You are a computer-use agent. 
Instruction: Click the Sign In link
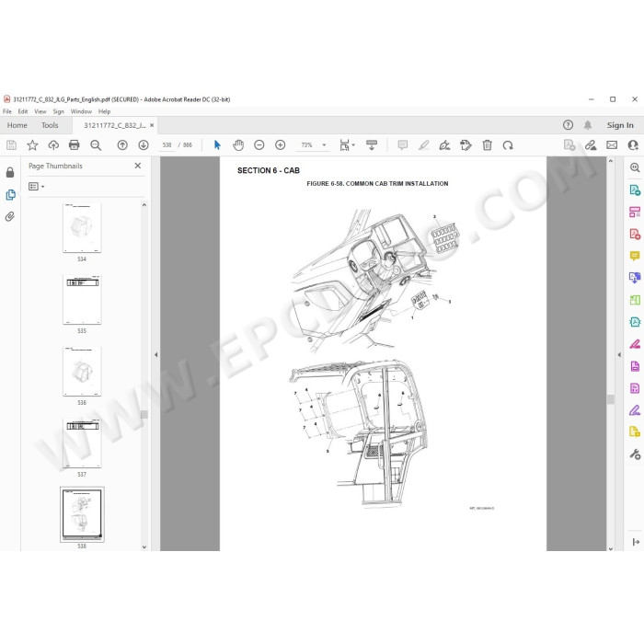point(620,125)
